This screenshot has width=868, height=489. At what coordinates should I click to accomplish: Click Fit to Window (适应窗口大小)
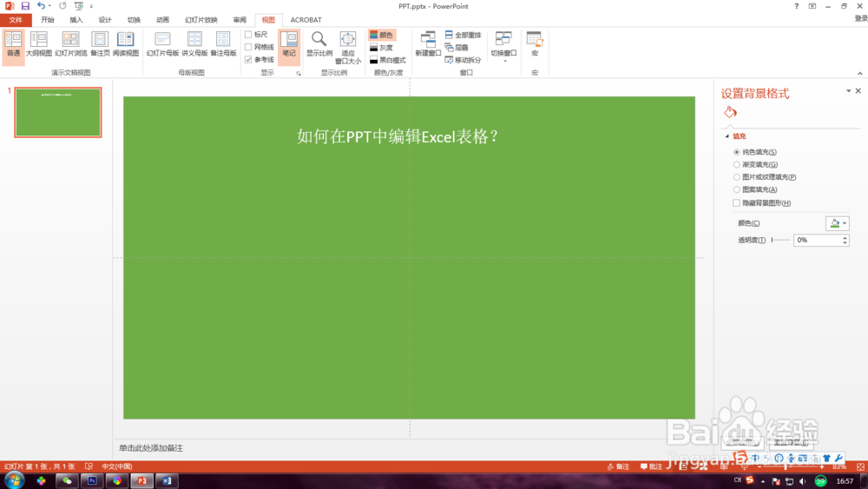pos(348,48)
